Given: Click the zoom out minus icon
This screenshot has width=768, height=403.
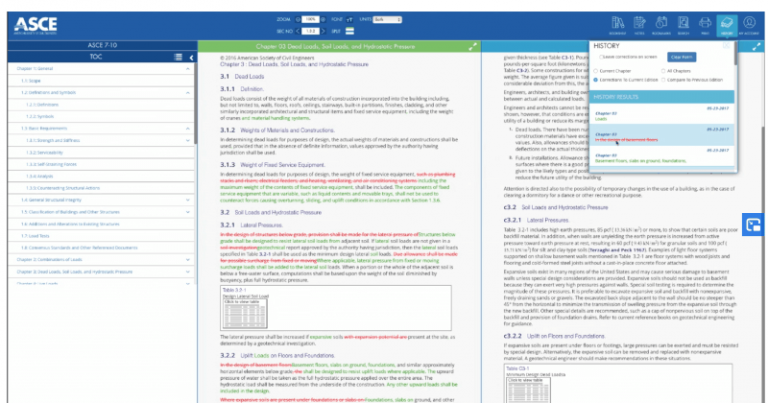Looking at the screenshot, I should point(297,20).
